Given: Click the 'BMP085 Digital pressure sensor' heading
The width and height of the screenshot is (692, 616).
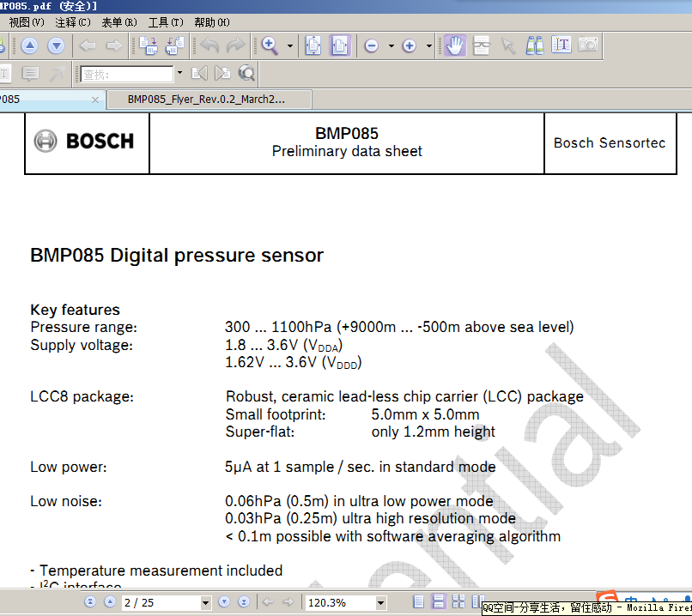Looking at the screenshot, I should pyautogui.click(x=177, y=256).
